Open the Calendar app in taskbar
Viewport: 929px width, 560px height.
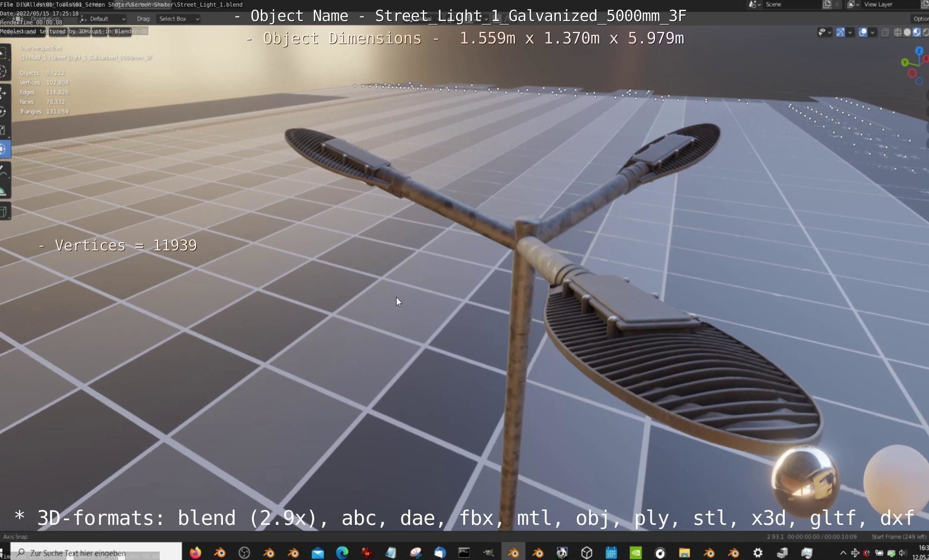point(611,553)
